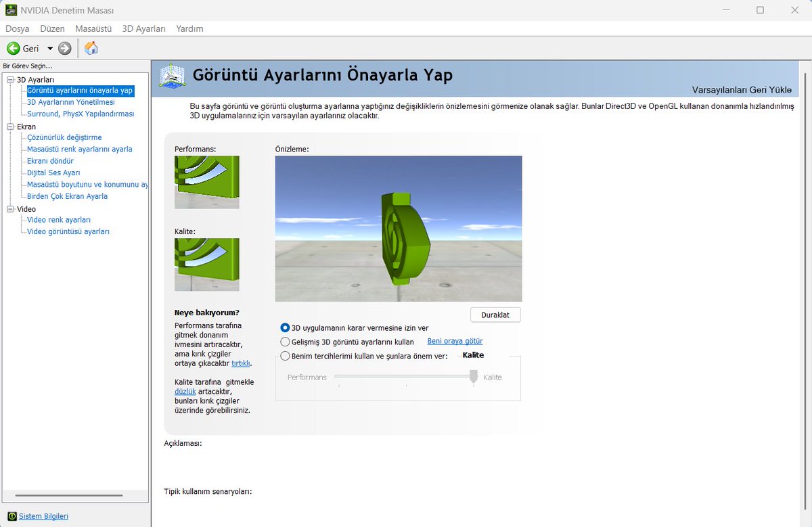Viewport: 812px width, 527px height.
Task: Click the Duraklat button
Action: (x=495, y=315)
